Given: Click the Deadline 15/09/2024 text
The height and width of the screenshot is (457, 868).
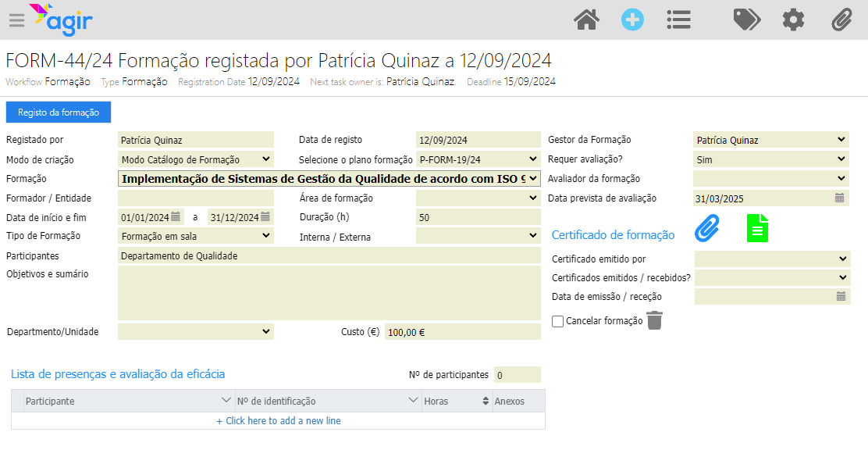Looking at the screenshot, I should tap(511, 81).
